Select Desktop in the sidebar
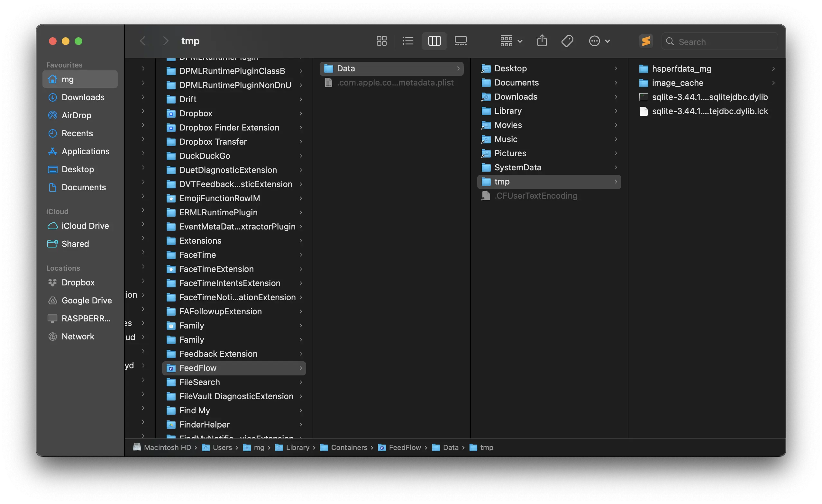Image resolution: width=822 pixels, height=504 pixels. coord(80,169)
